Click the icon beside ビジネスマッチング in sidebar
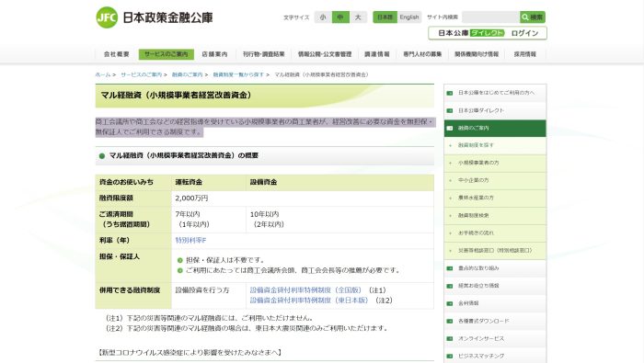The width and height of the screenshot is (644, 363). coord(450,356)
